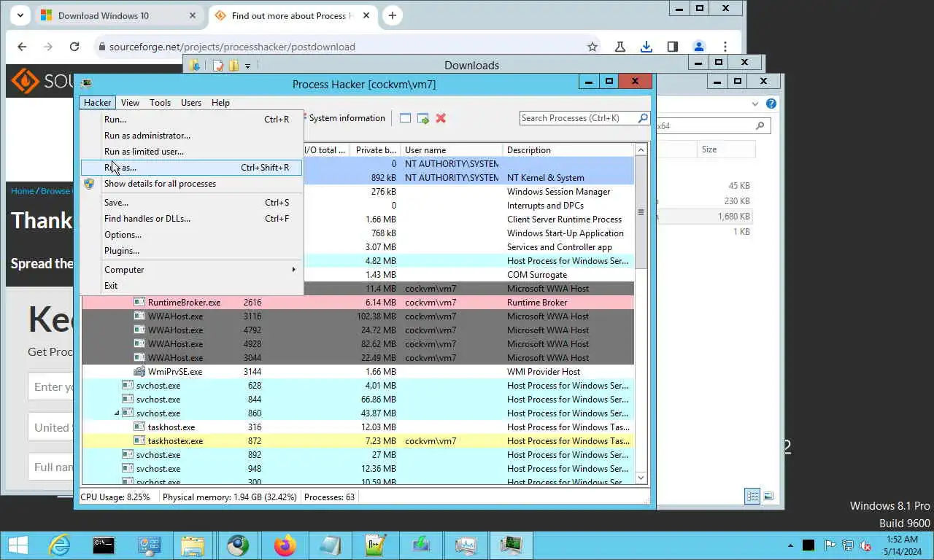Click the RuntimeBroker.exe process icon
This screenshot has height=560, width=934.
pyautogui.click(x=139, y=302)
